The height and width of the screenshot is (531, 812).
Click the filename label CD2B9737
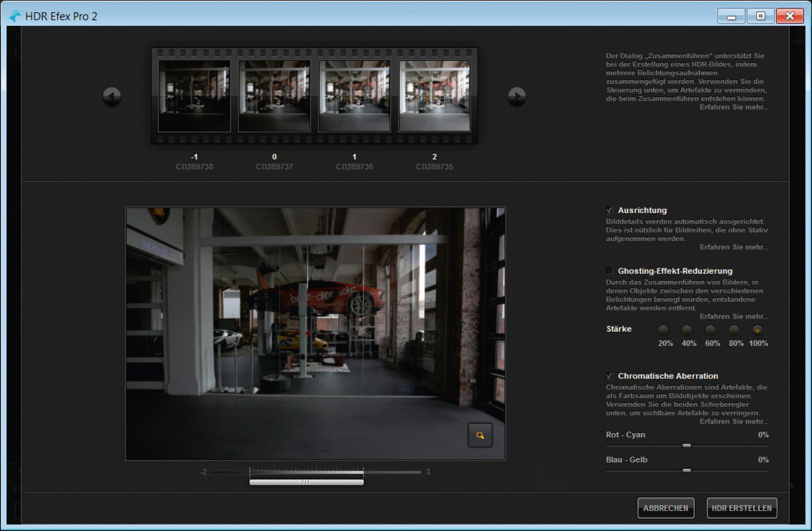click(274, 167)
